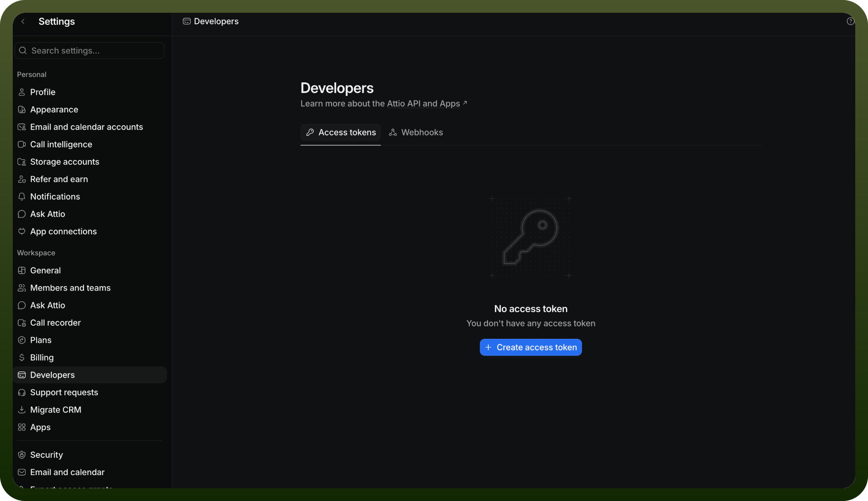The width and height of the screenshot is (868, 501).
Task: Open Security settings
Action: (90, 455)
